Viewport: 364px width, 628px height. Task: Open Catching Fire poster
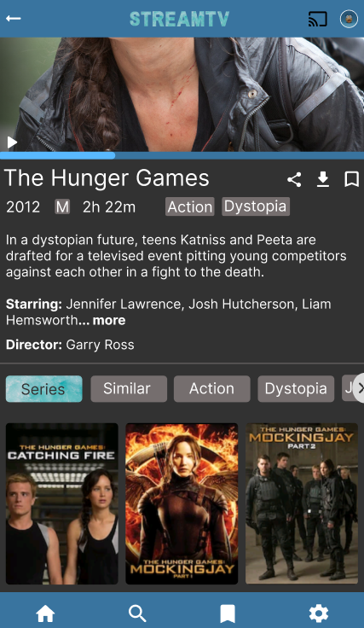click(x=62, y=503)
